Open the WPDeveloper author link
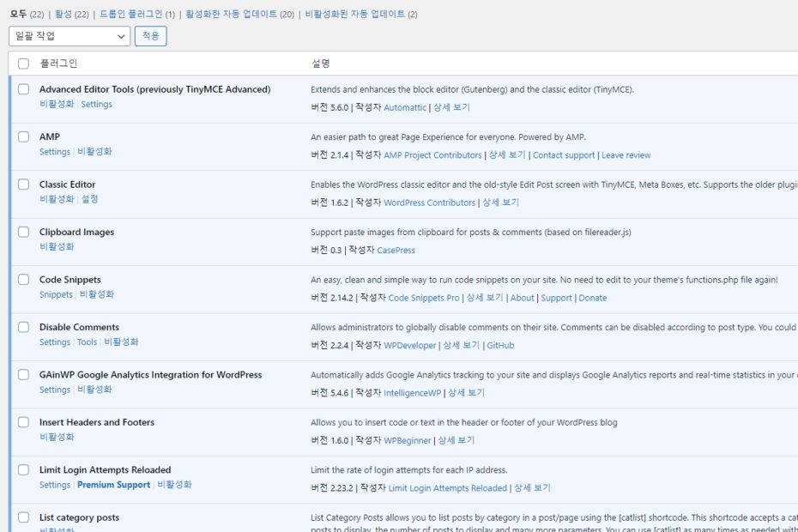The height and width of the screenshot is (532, 798). click(409, 345)
